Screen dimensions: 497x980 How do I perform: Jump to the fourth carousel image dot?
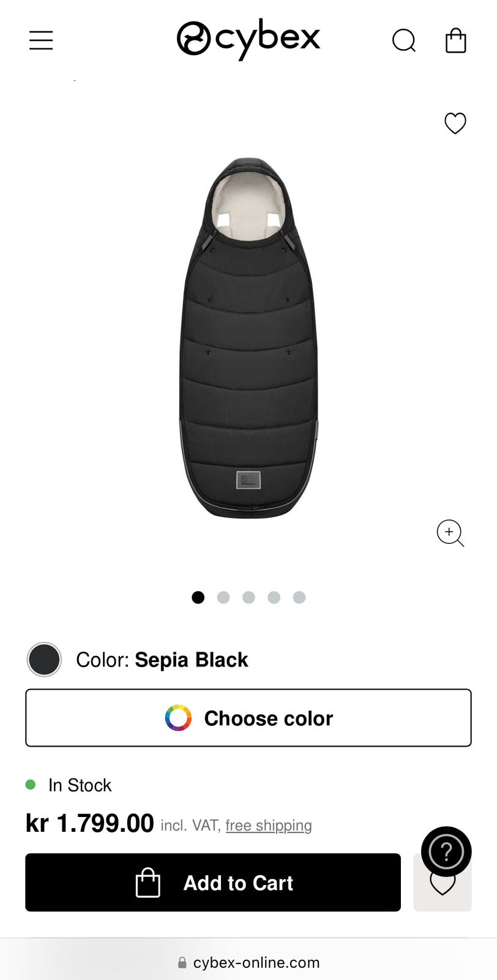(274, 597)
